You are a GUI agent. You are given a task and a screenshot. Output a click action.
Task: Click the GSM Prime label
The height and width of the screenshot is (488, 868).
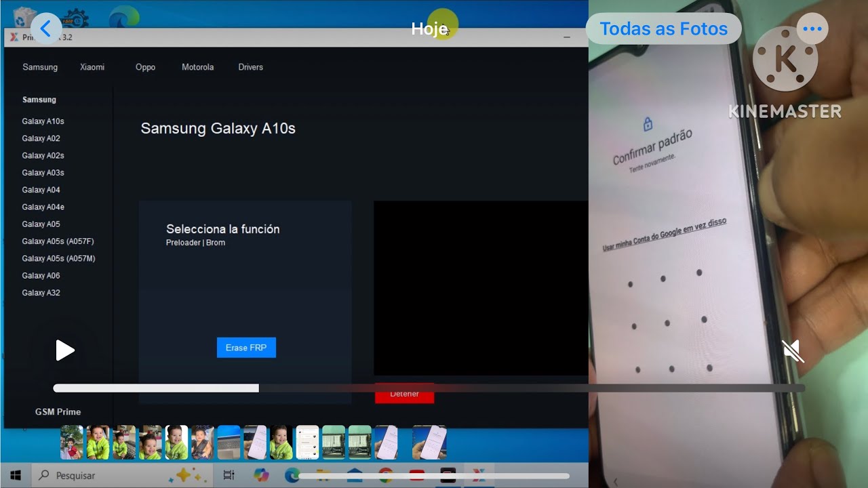coord(58,411)
